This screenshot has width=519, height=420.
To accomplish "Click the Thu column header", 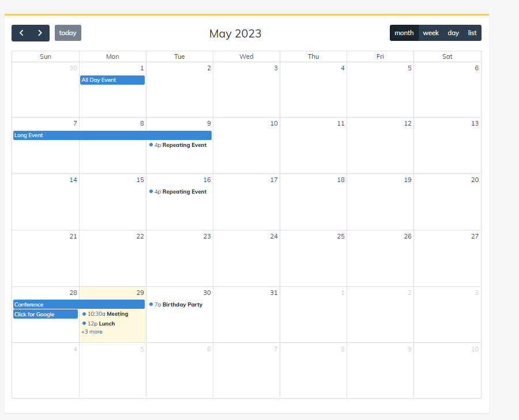I will coord(313,56).
